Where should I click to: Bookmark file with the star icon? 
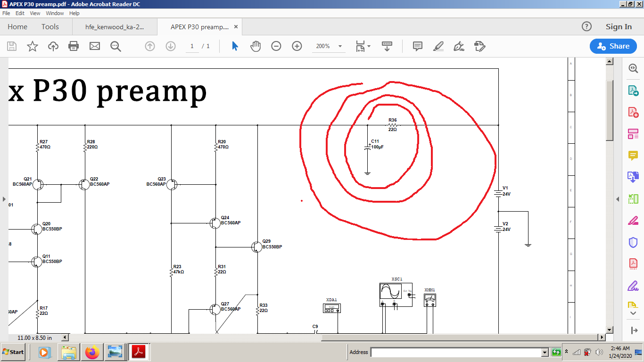[x=33, y=46]
